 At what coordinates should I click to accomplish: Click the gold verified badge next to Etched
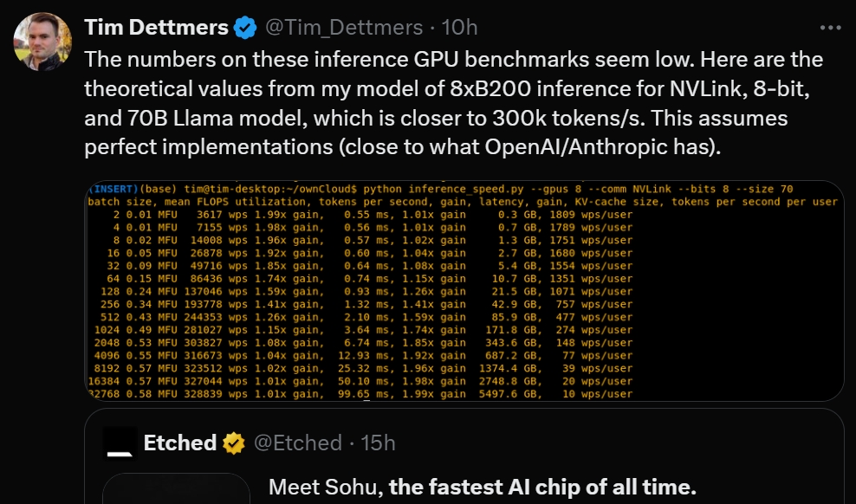click(234, 443)
